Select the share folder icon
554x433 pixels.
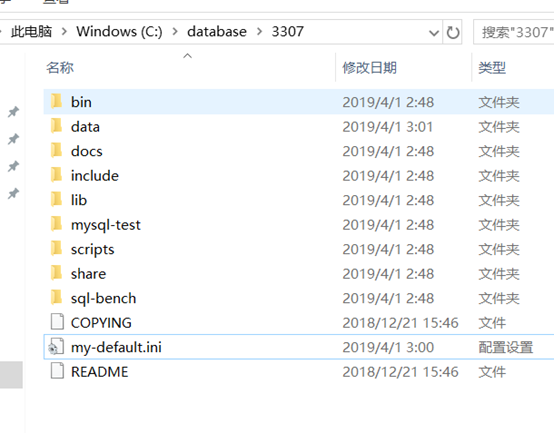[x=57, y=273]
